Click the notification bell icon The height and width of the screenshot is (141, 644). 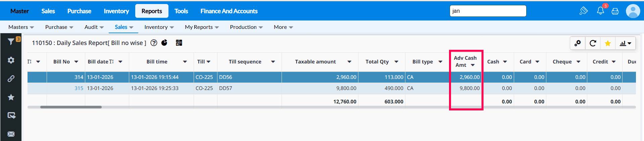(600, 11)
